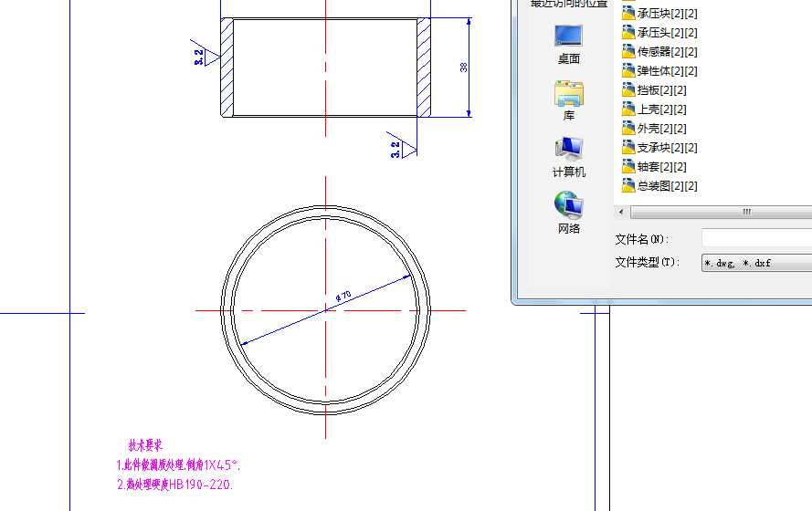
Task: Select folder 外壳[2][2]
Action: click(655, 129)
